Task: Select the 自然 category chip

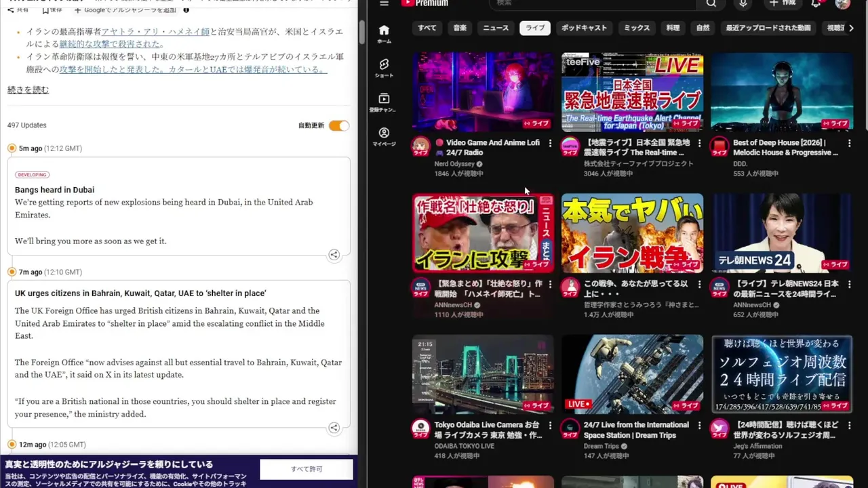Action: [x=703, y=28]
